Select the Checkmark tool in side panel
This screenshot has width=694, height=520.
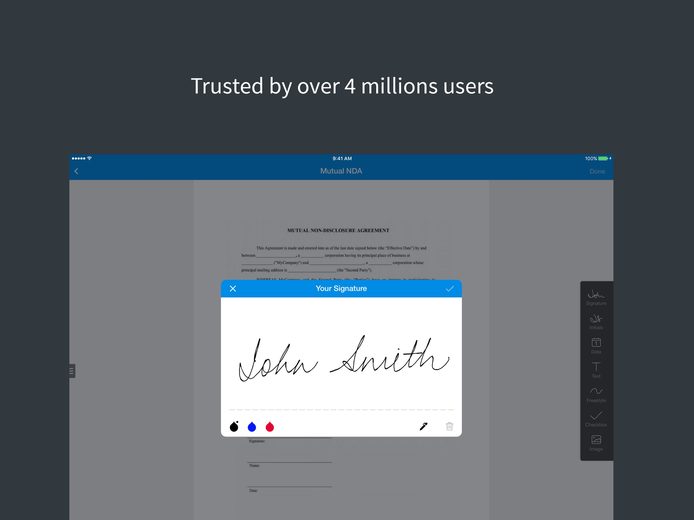coord(596,419)
